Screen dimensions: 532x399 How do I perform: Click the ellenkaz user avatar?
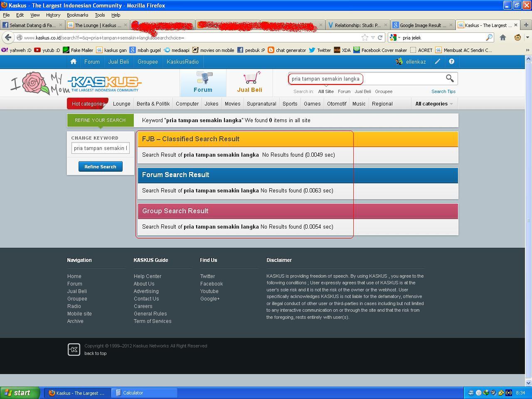click(x=399, y=62)
